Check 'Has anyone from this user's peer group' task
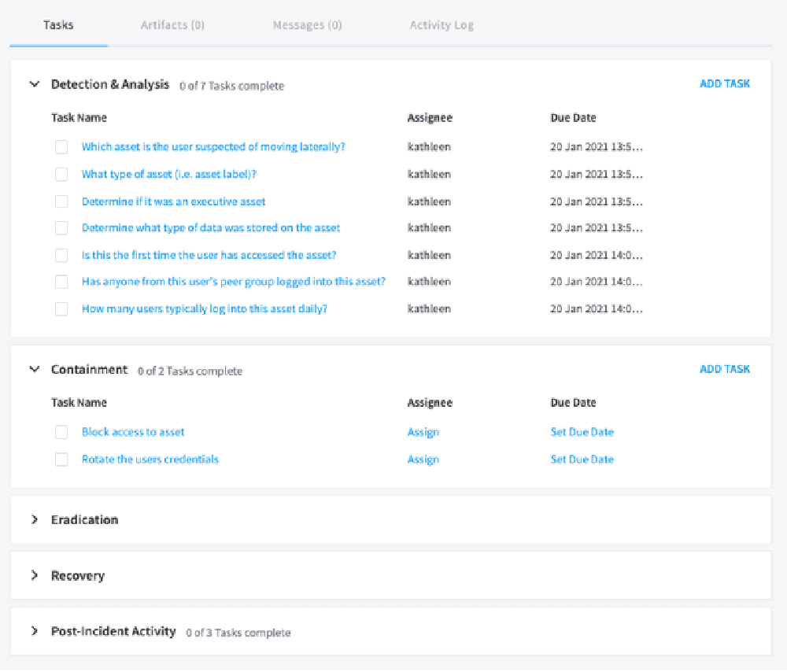This screenshot has height=672, width=787. (x=61, y=282)
